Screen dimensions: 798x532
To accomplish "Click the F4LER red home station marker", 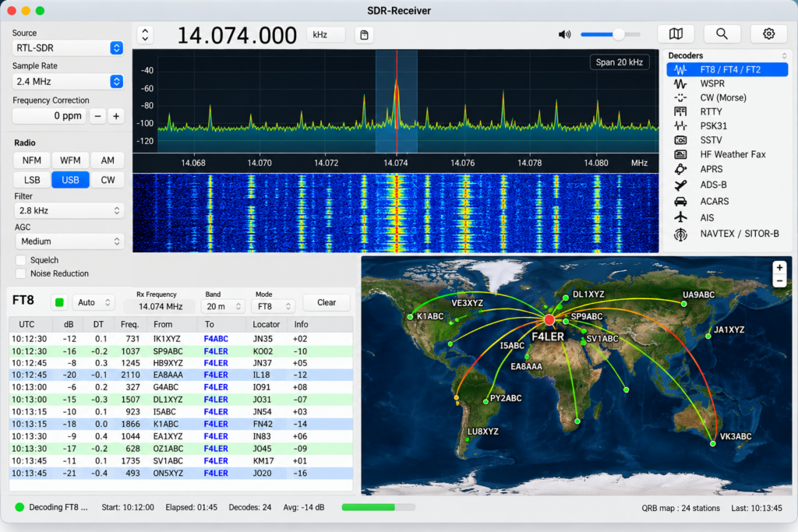I will point(549,320).
